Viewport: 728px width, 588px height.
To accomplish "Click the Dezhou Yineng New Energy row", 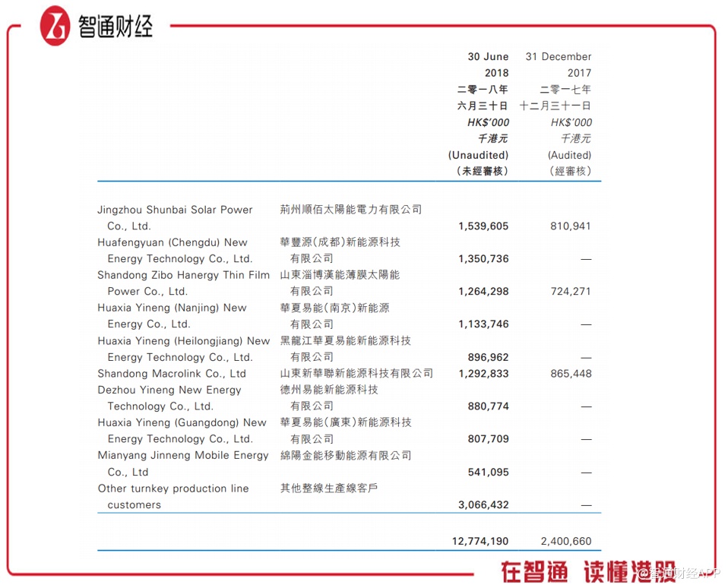I will tap(349, 398).
